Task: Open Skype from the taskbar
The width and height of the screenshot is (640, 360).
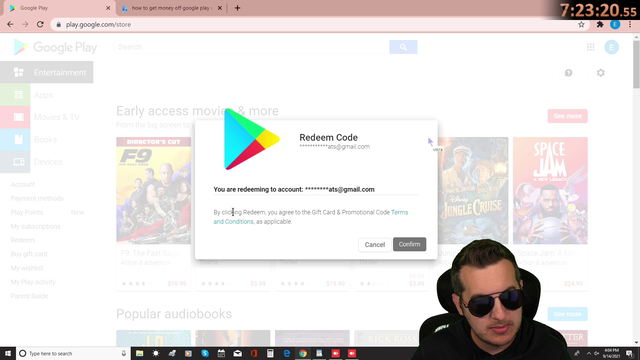Action: (x=205, y=353)
